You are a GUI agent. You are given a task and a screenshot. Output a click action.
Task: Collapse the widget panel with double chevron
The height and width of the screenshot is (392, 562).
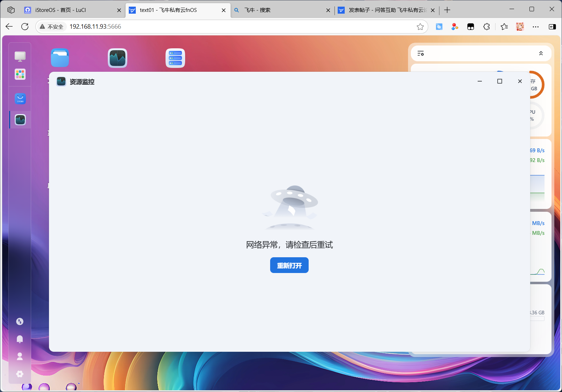[x=541, y=54]
